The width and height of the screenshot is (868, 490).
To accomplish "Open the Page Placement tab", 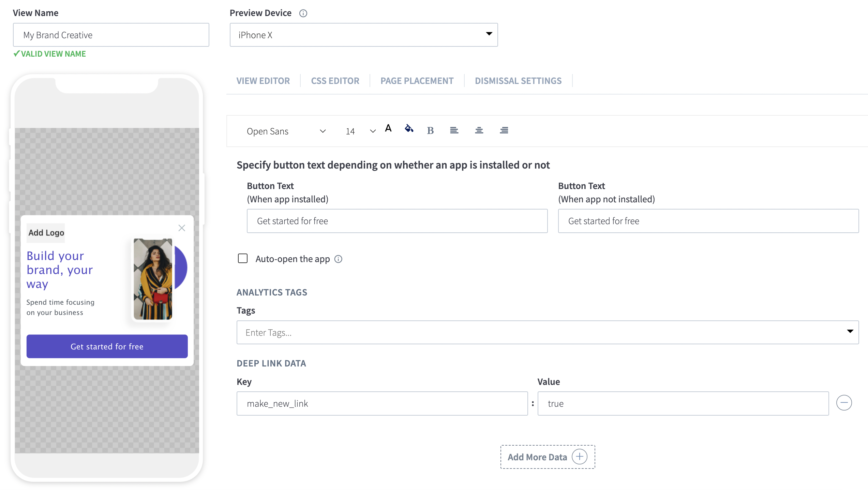I will (x=417, y=81).
